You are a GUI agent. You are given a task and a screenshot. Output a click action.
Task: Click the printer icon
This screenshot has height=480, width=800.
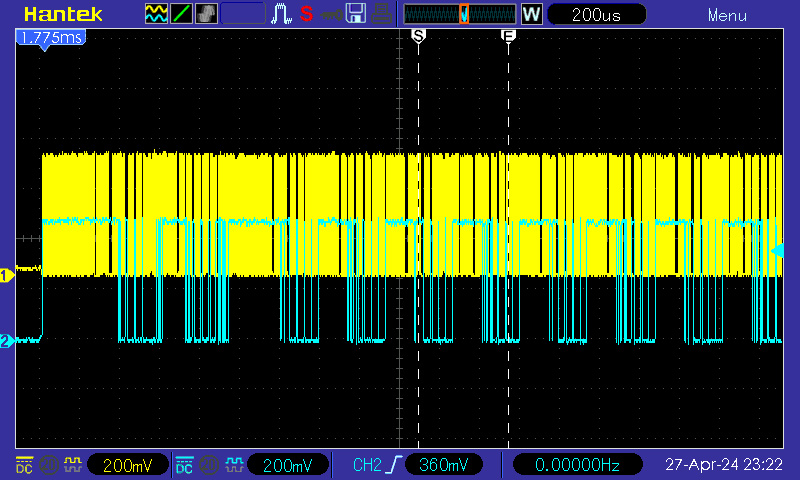[382, 14]
